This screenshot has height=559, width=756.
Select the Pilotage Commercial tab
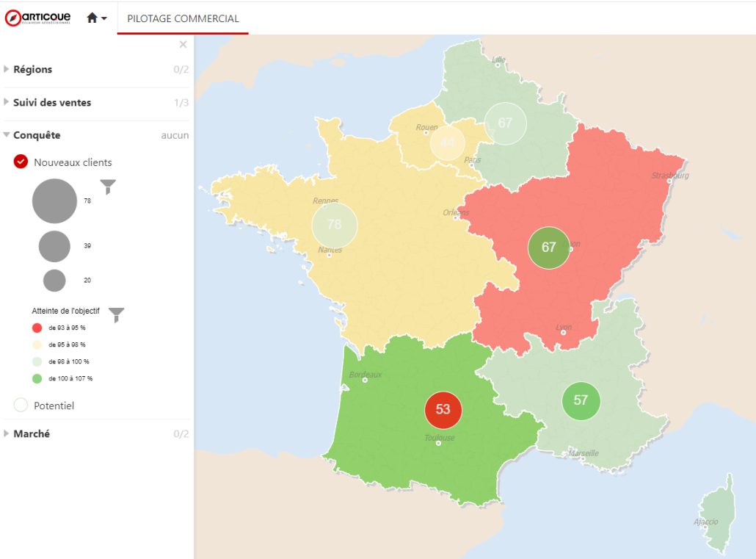coord(183,18)
